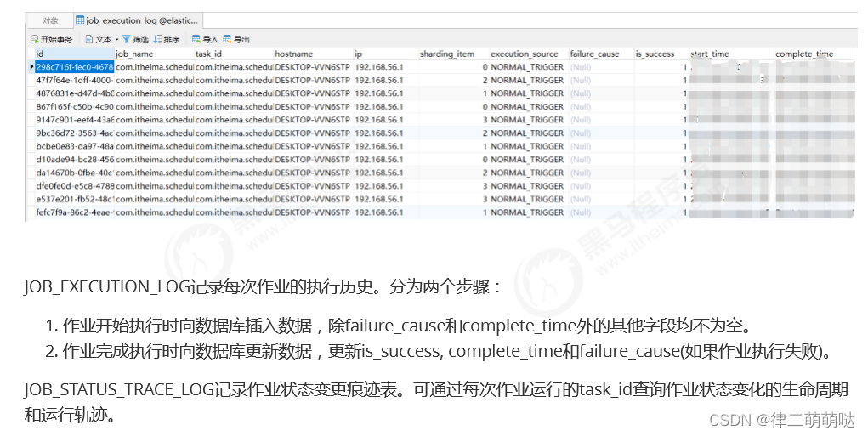
Task: Click list item 2 about 作业完成执行
Action: 439,351
